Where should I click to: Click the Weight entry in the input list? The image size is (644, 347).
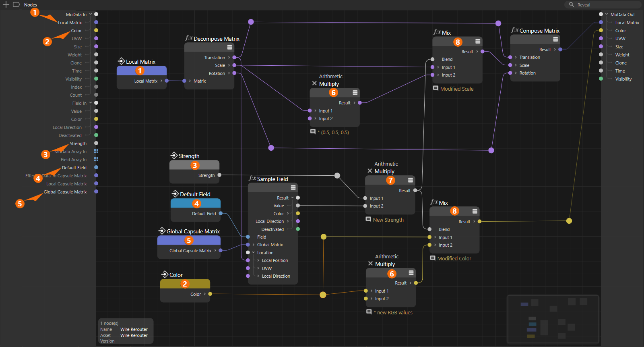(74, 55)
